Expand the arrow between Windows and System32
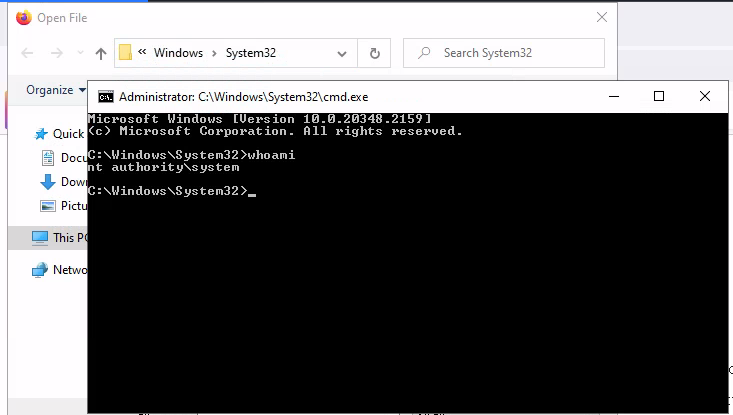 215,53
